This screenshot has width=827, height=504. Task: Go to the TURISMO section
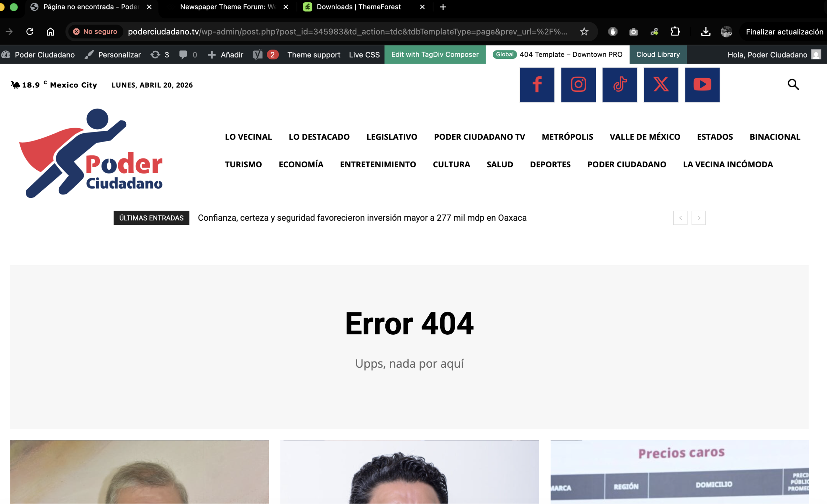coord(243,164)
